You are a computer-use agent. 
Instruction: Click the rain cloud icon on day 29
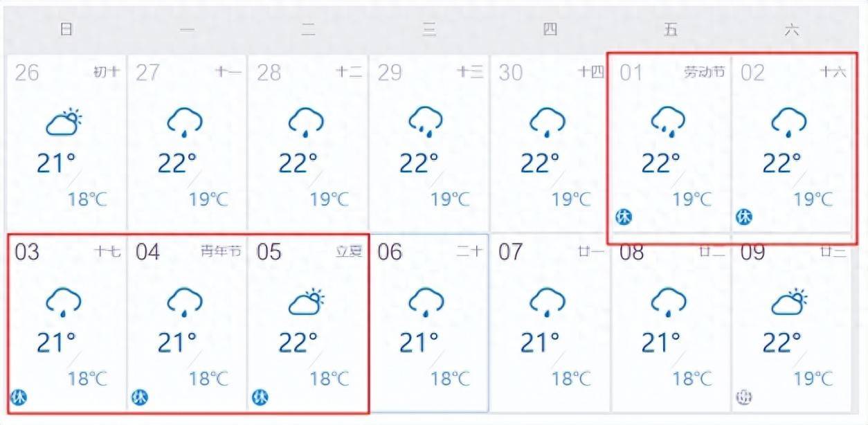426,123
